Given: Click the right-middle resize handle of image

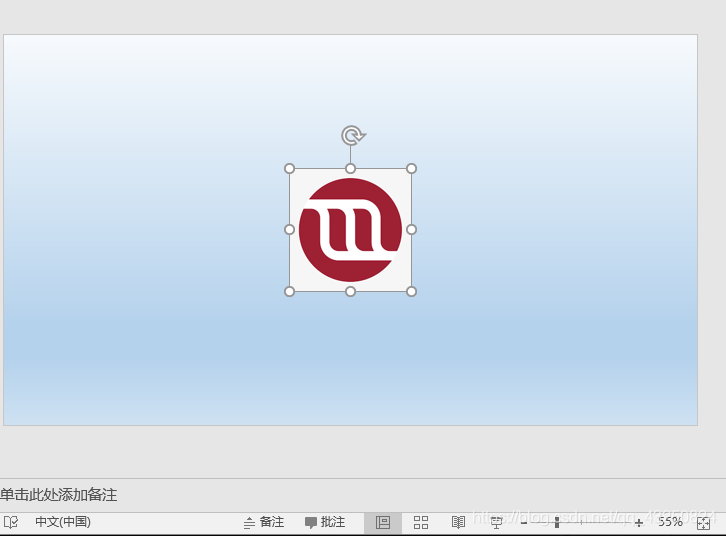Looking at the screenshot, I should pyautogui.click(x=411, y=230).
